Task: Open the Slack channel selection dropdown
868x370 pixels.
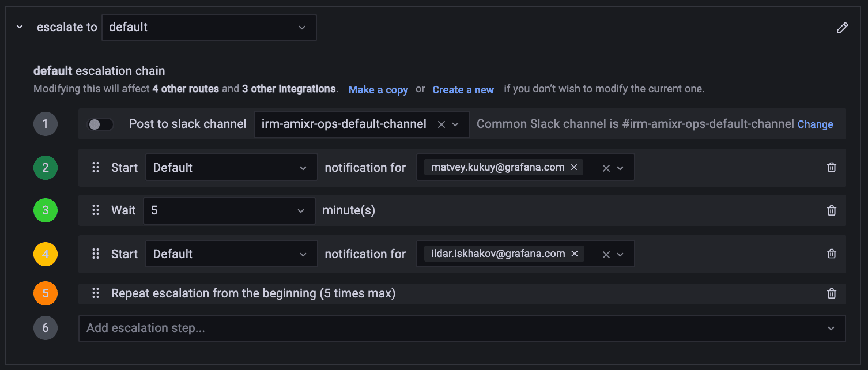Action: click(x=455, y=124)
